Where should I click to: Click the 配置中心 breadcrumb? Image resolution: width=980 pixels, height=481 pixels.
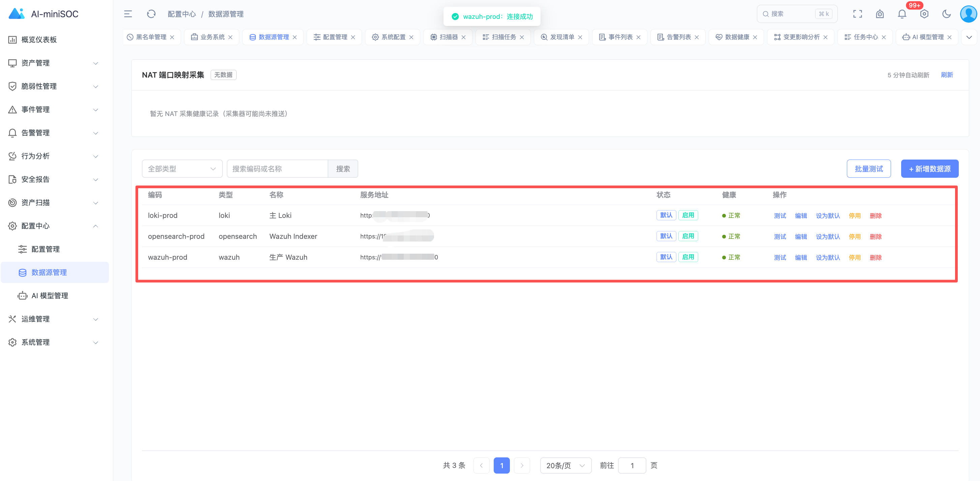pos(182,14)
